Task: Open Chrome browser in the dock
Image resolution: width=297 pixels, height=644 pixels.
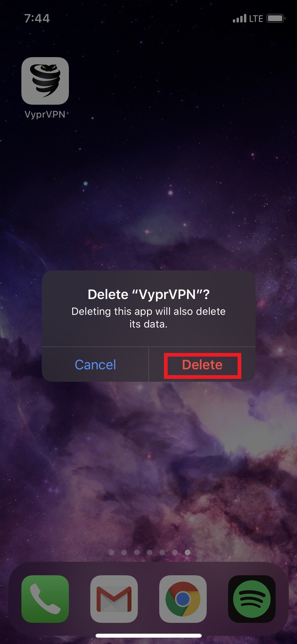Action: (183, 599)
